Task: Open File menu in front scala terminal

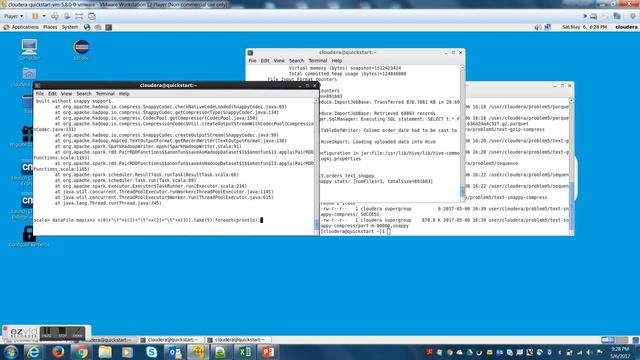Action: coord(40,94)
